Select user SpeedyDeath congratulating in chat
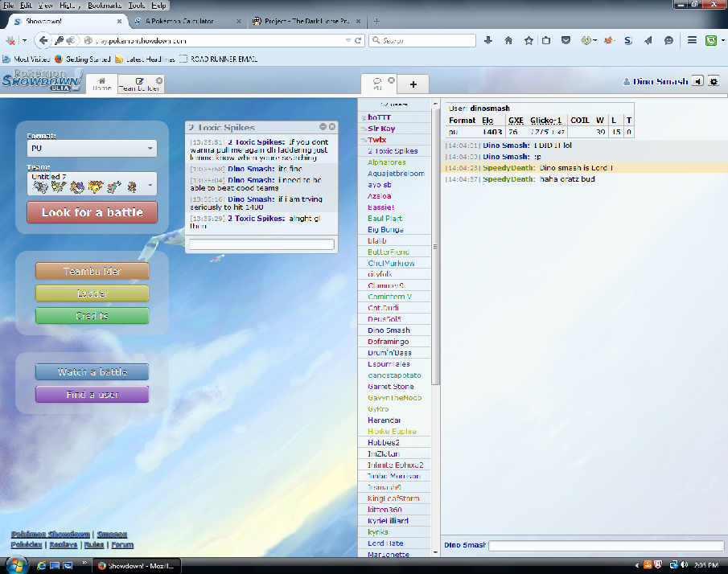The height and width of the screenshot is (574, 728). (509, 179)
